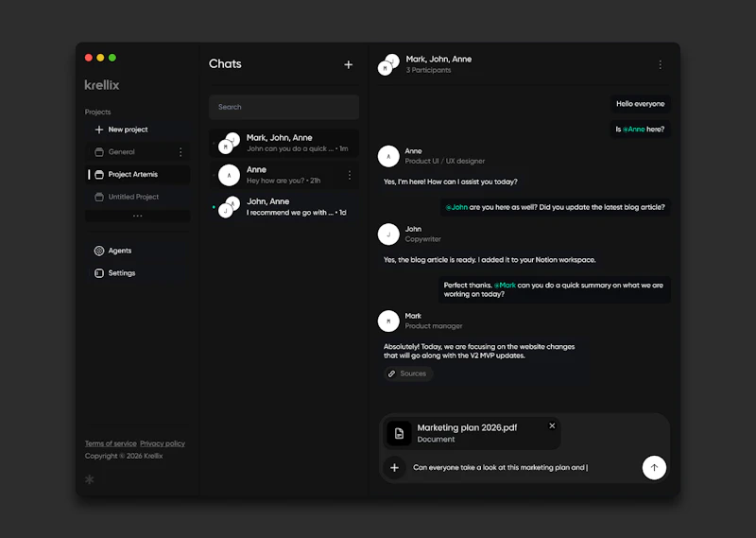Expand more projects with the ellipsis row
Screen dimensions: 756x538
pos(137,216)
